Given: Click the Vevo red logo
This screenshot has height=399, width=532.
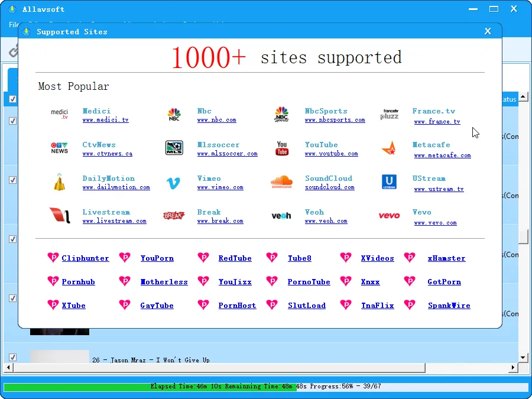Looking at the screenshot, I should [389, 215].
